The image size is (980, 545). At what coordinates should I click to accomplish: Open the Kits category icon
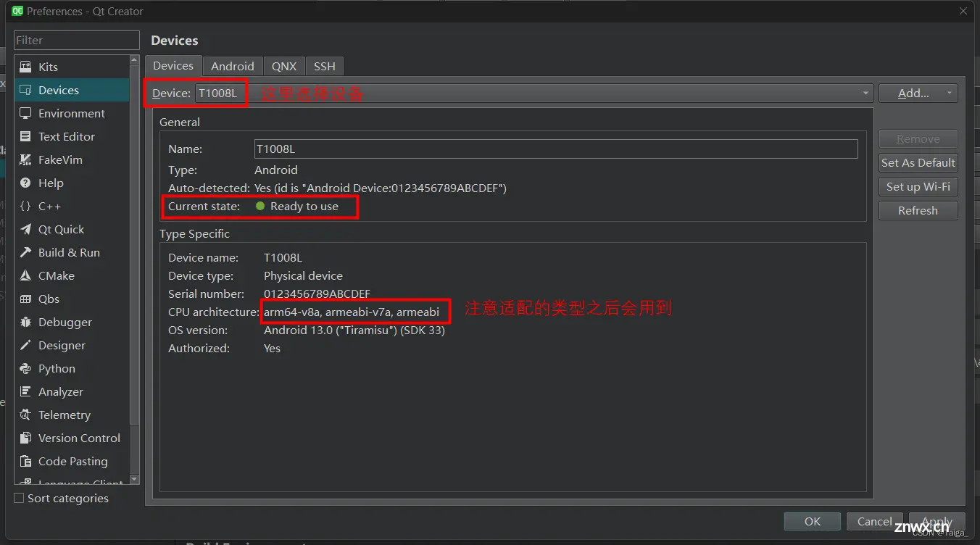[26, 67]
